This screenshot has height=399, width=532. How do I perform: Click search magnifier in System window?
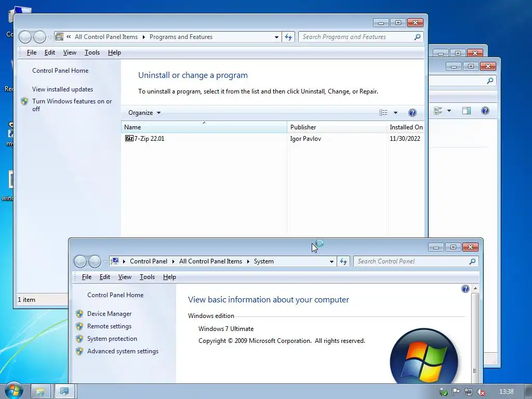472,261
